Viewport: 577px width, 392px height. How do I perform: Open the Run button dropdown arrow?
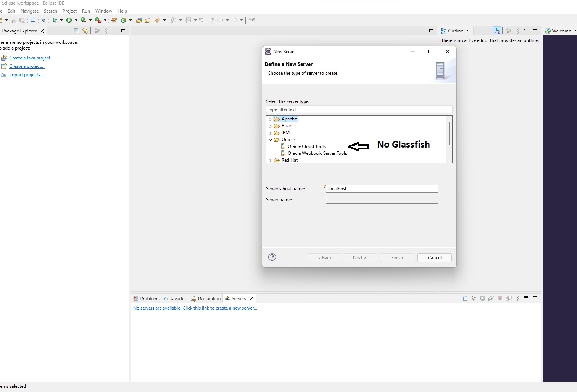76,20
